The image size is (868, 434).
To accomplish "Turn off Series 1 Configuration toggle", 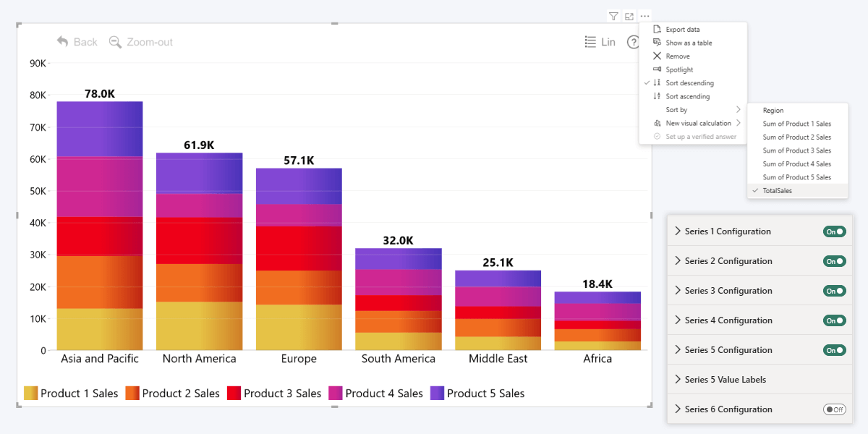I will coord(834,231).
